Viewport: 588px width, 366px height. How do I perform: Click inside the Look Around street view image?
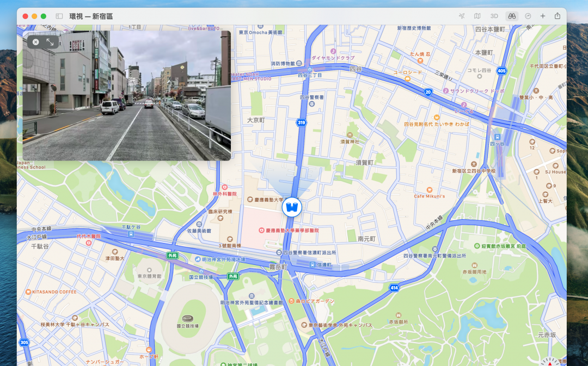tap(127, 96)
